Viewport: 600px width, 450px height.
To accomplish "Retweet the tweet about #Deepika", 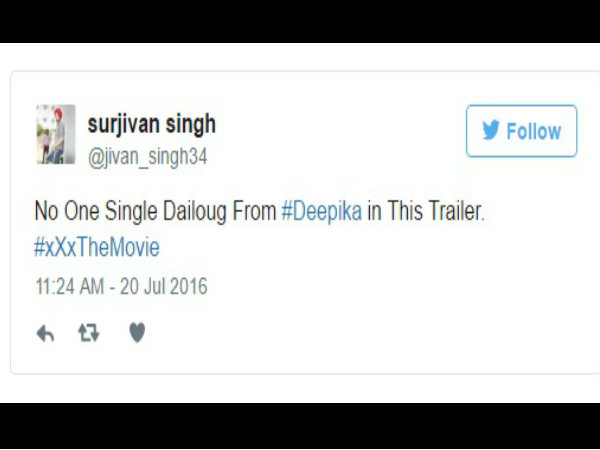I will coord(89,333).
